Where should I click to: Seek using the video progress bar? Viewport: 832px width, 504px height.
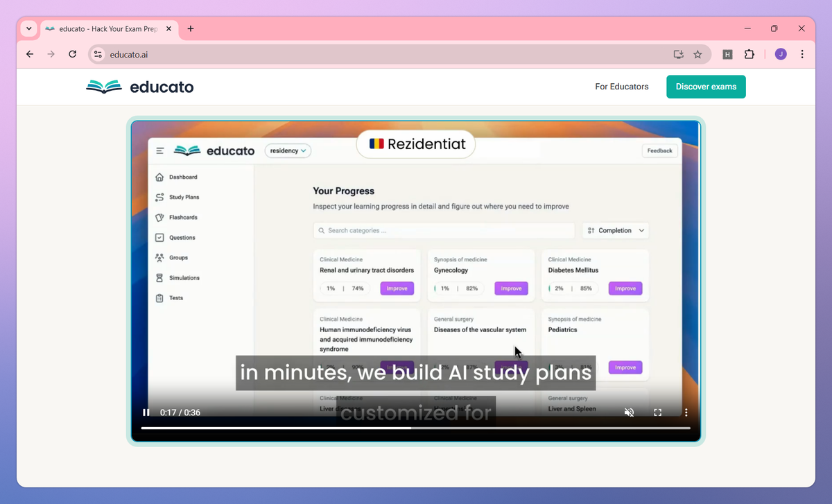[x=416, y=428]
